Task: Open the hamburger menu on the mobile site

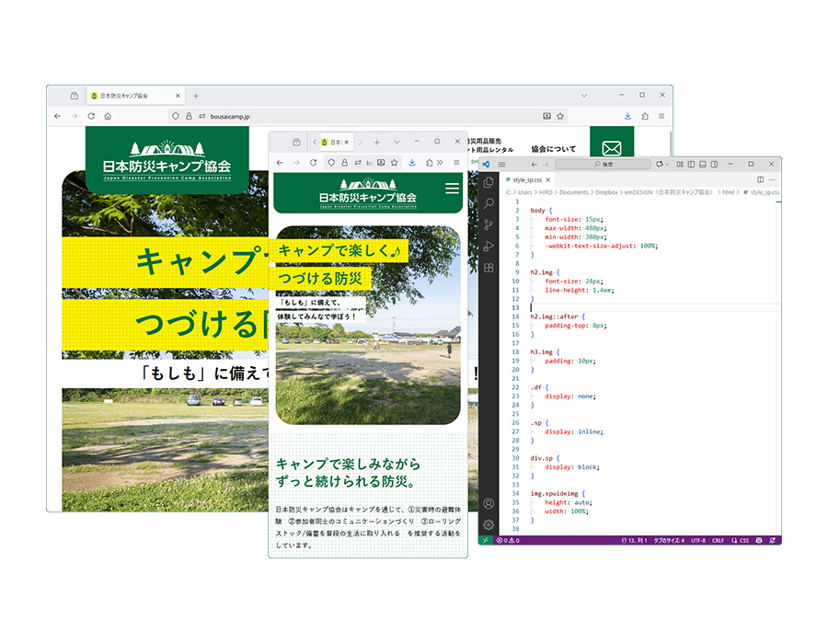Action: (x=452, y=189)
